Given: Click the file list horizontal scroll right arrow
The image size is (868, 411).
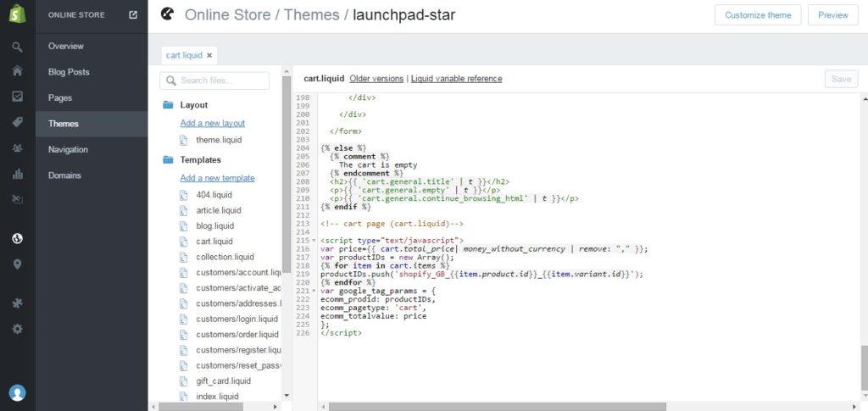Looking at the screenshot, I should point(275,407).
